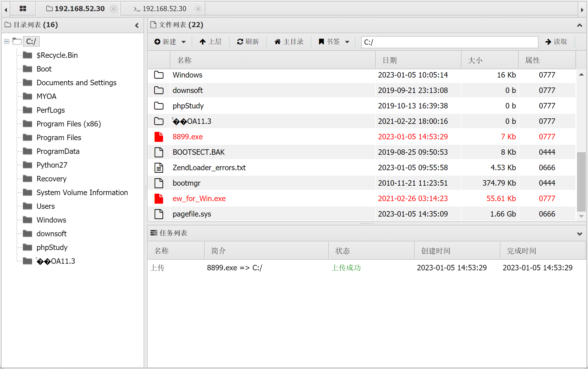Viewport: 588px width, 369px height.
Task: Click red file icon for 8899.exe
Action: tap(159, 137)
